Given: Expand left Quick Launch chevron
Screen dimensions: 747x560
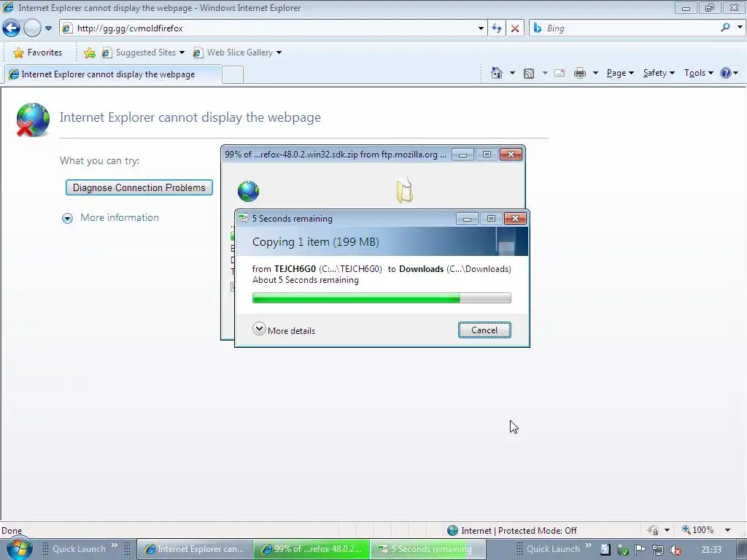Looking at the screenshot, I should click(115, 545).
